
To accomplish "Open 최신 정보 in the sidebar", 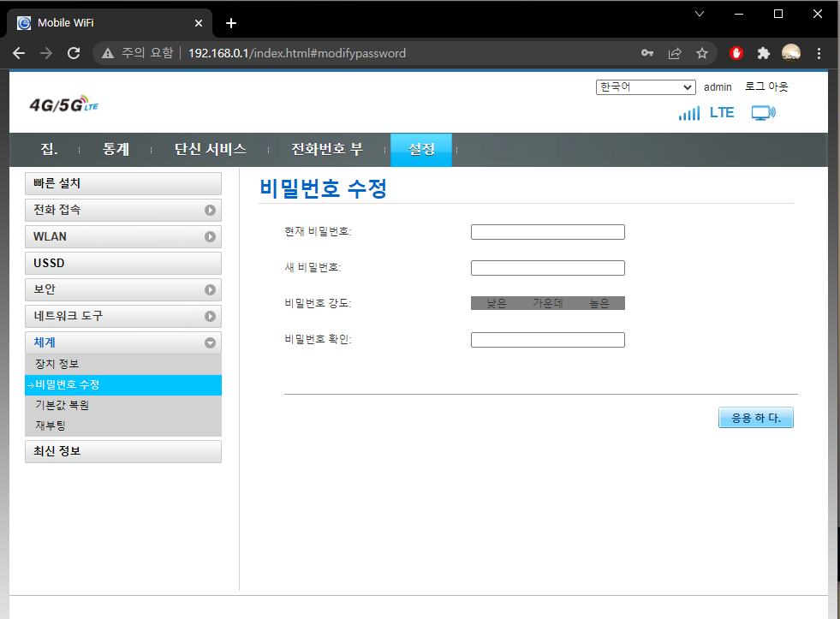I will coord(123,451).
